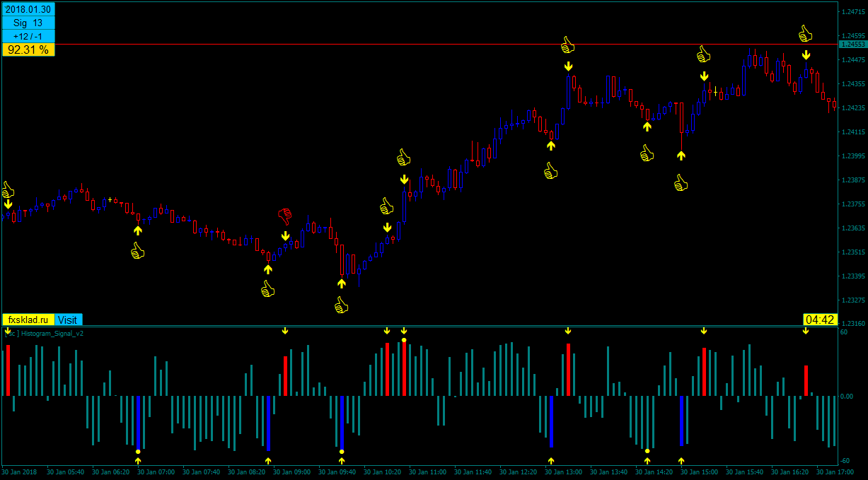Click the 92.31 % win rate label

28,49
